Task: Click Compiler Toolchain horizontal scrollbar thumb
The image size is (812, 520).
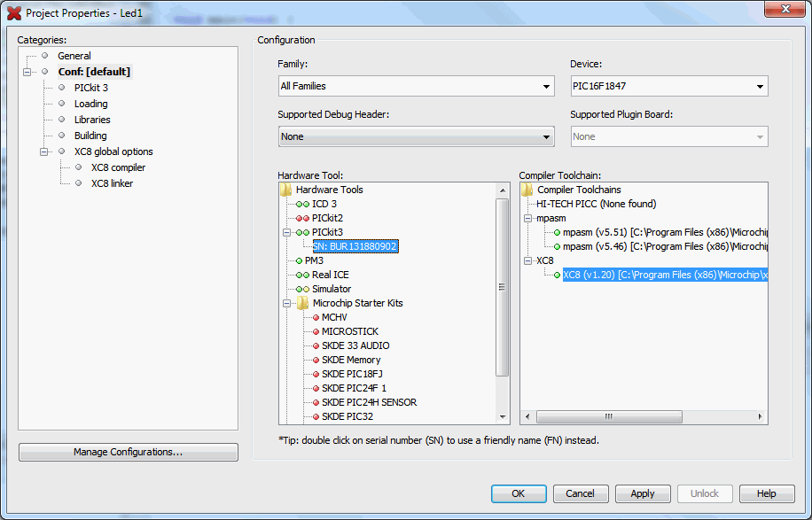Action: pos(609,417)
